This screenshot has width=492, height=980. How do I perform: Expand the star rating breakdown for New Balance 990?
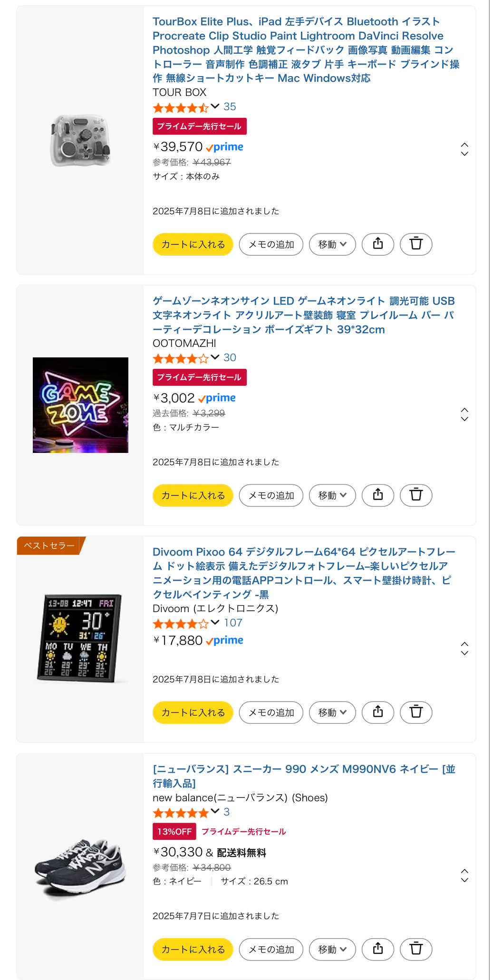[215, 811]
